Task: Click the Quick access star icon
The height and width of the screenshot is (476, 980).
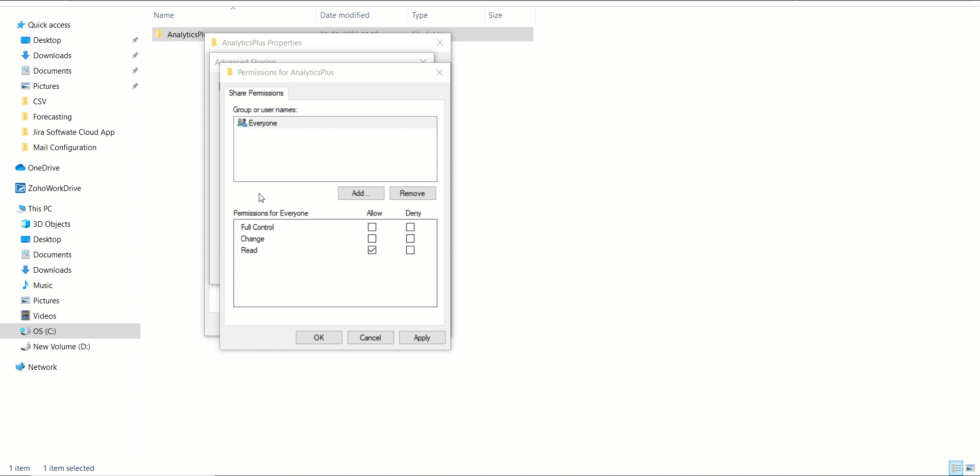Action: pyautogui.click(x=21, y=25)
